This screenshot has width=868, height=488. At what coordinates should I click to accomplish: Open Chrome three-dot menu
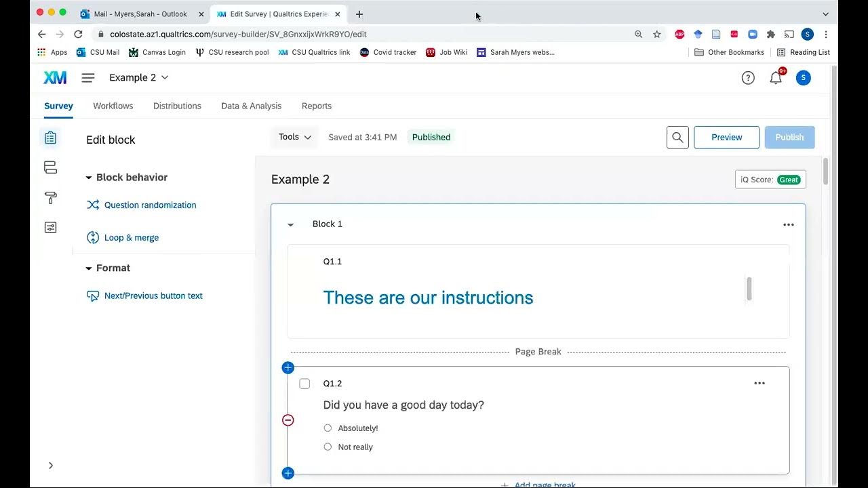click(x=825, y=34)
